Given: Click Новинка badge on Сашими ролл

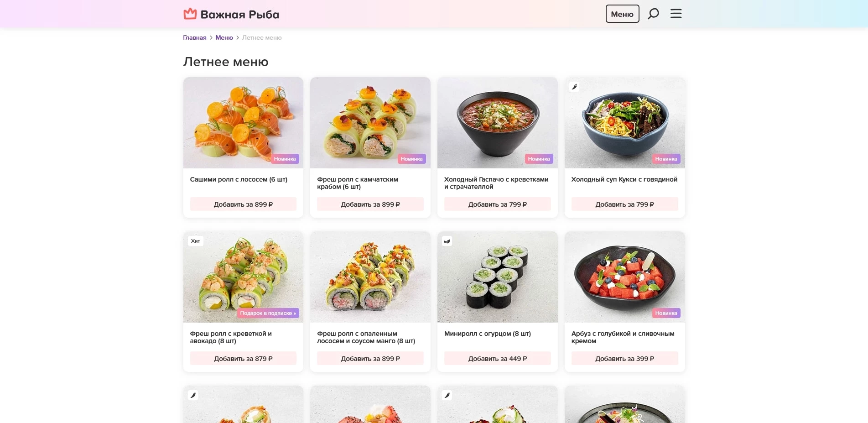Looking at the screenshot, I should pos(285,159).
